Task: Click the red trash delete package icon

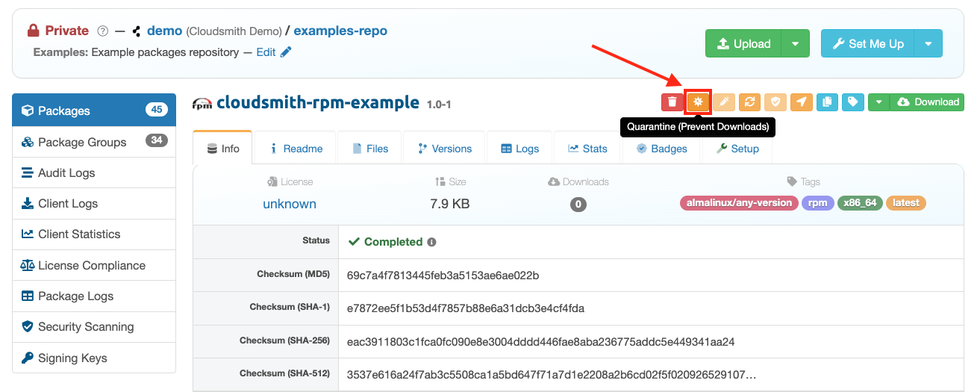Action: coord(672,102)
